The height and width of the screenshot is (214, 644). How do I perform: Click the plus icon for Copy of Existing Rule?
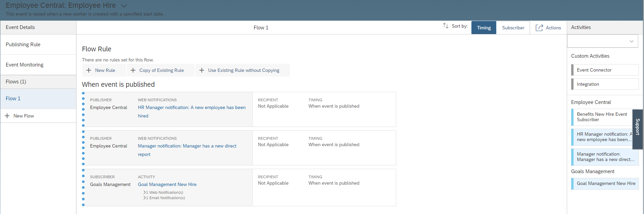click(x=133, y=70)
